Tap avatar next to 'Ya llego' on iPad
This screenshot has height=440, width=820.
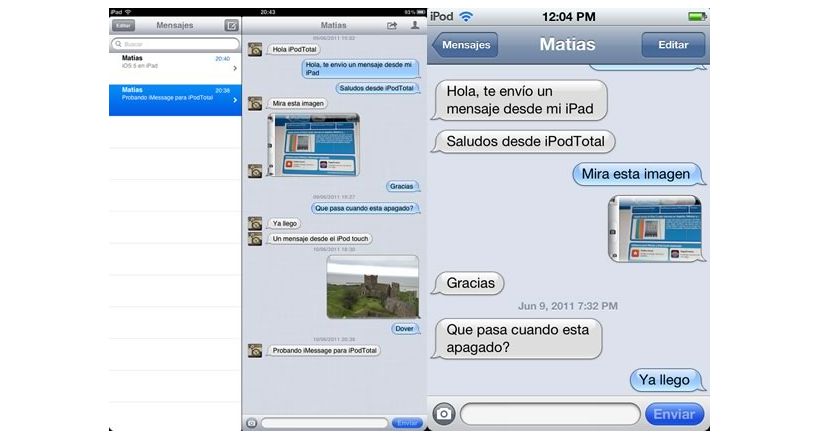[255, 223]
